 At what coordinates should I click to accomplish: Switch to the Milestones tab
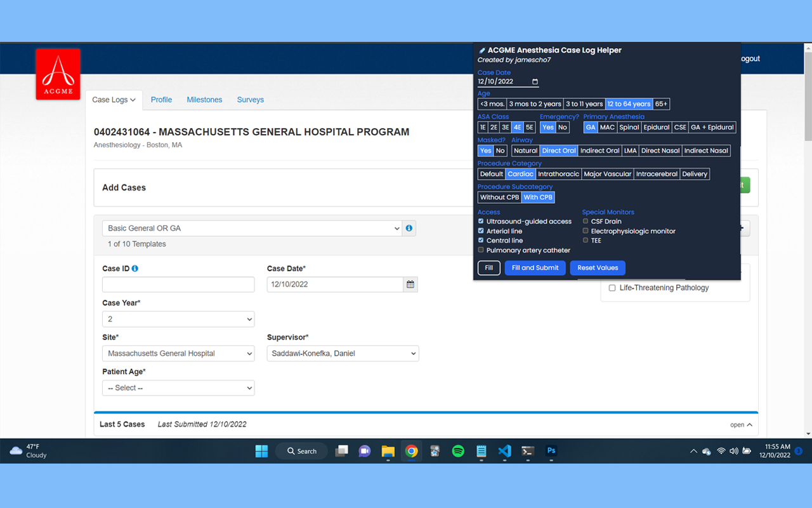tap(204, 100)
